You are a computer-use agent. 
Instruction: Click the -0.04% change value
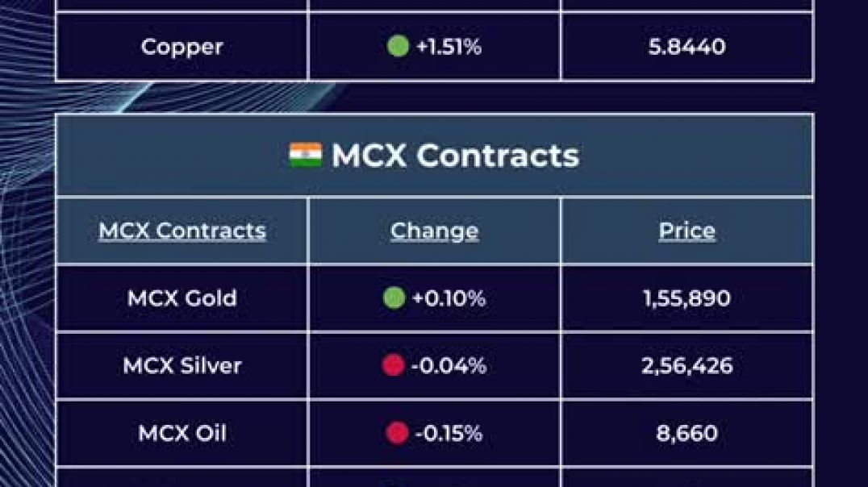coord(449,366)
